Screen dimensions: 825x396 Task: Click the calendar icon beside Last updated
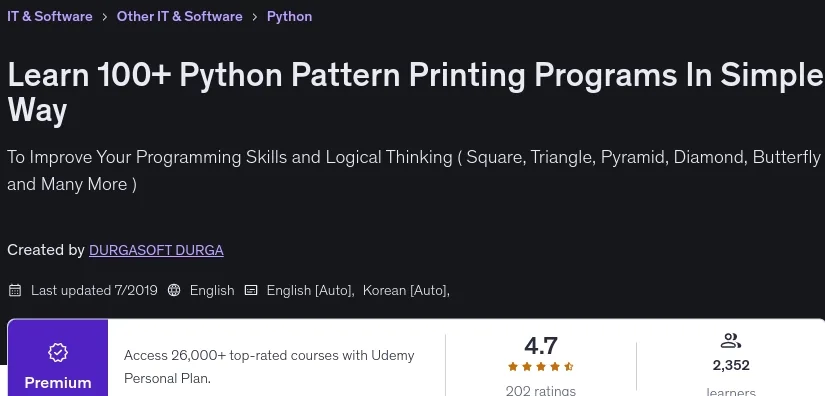[x=15, y=290]
